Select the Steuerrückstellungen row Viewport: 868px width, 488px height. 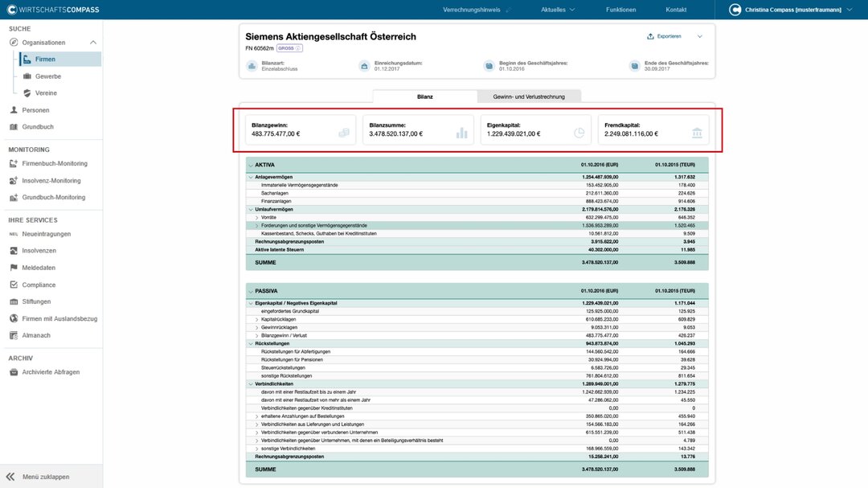click(x=477, y=367)
